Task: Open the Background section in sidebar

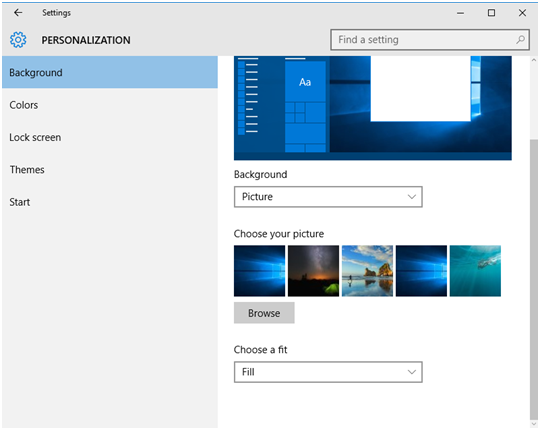Action: pyautogui.click(x=110, y=73)
